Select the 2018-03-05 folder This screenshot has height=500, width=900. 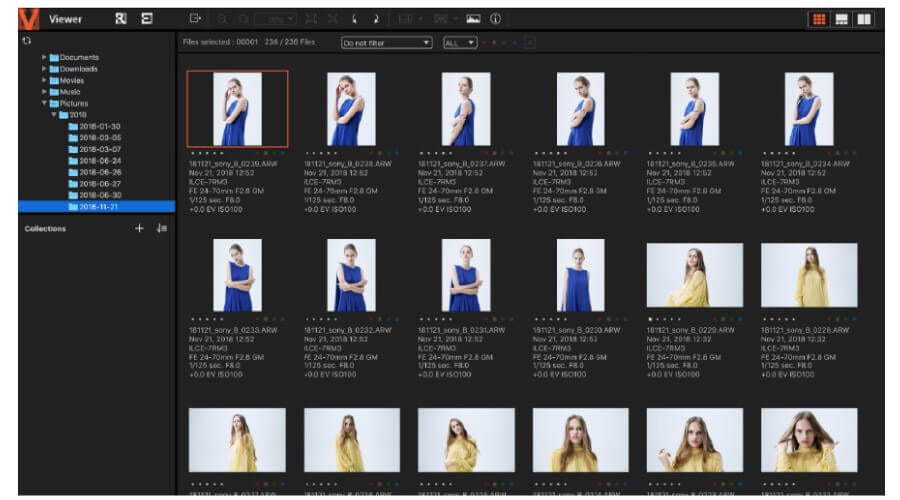tap(95, 138)
